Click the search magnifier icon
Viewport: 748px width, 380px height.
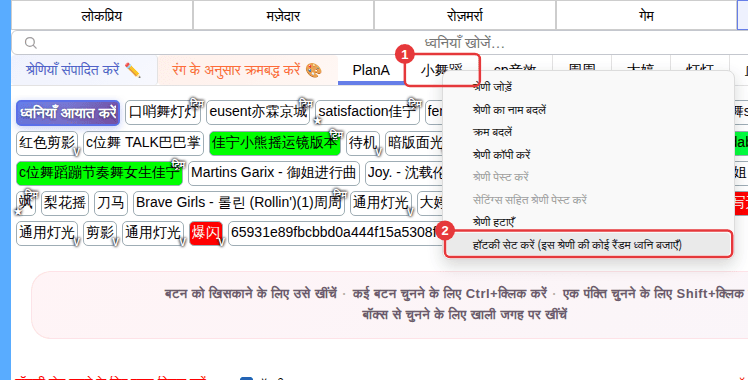[31, 43]
